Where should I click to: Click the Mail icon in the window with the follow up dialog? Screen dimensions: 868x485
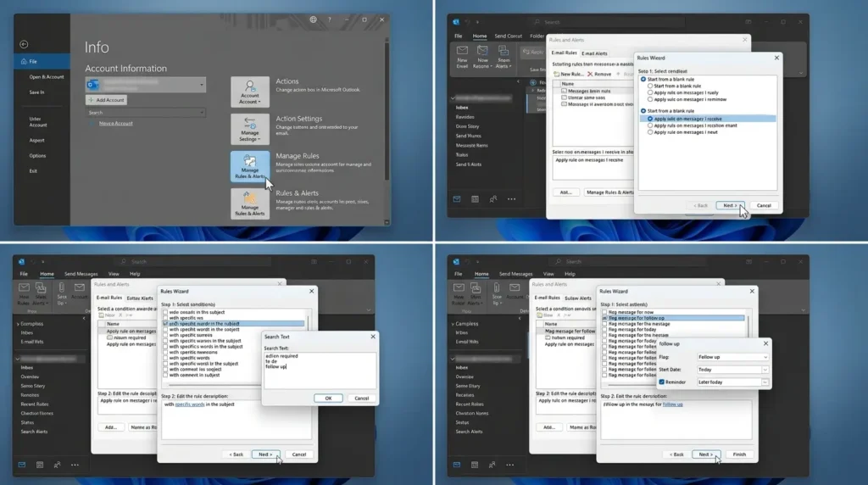[457, 465]
